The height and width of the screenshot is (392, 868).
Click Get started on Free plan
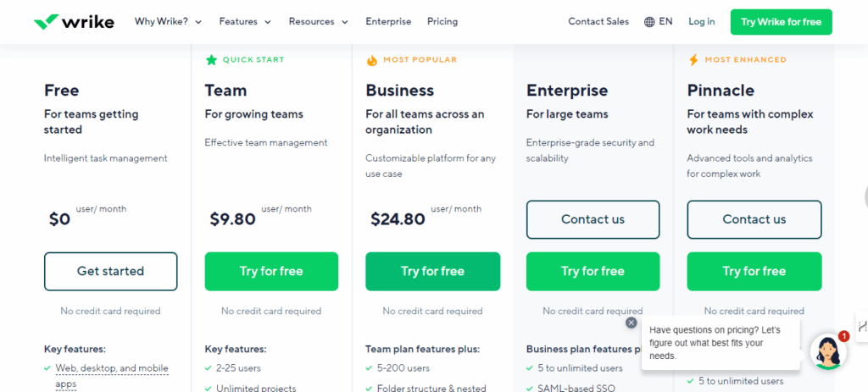pyautogui.click(x=110, y=272)
